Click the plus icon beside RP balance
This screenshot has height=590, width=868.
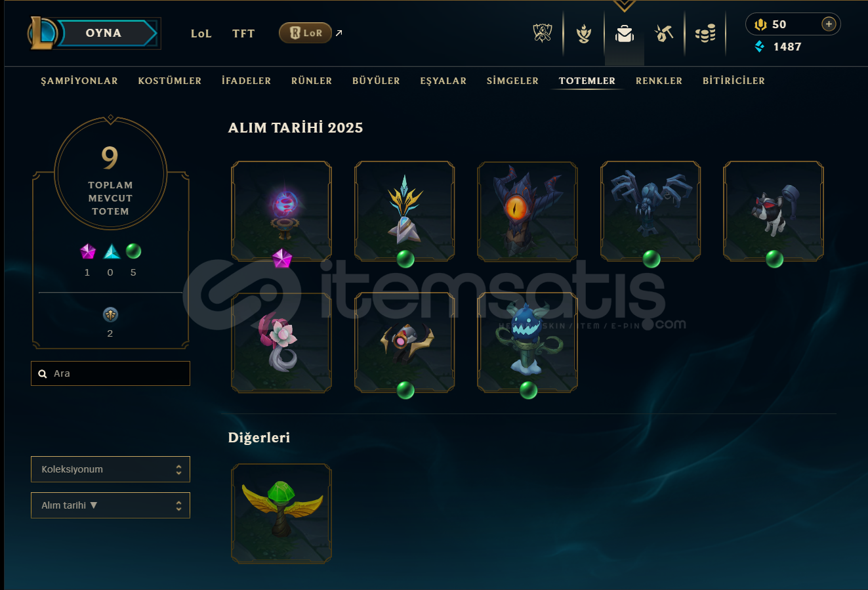pos(829,24)
